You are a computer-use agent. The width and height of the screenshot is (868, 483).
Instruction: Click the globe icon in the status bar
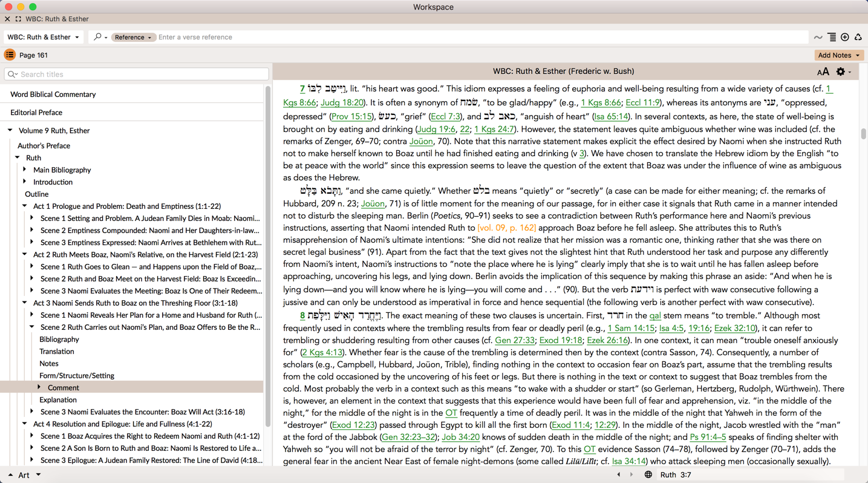pos(648,475)
